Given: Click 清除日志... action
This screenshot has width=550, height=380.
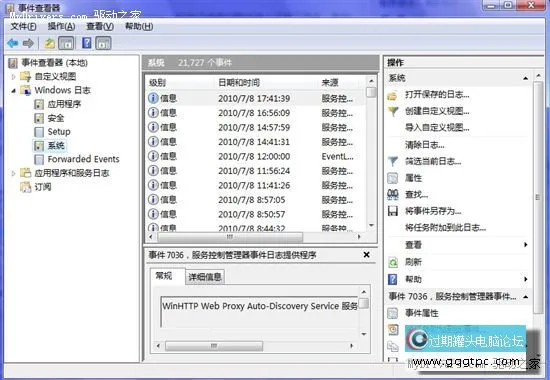Looking at the screenshot, I should pos(425,145).
